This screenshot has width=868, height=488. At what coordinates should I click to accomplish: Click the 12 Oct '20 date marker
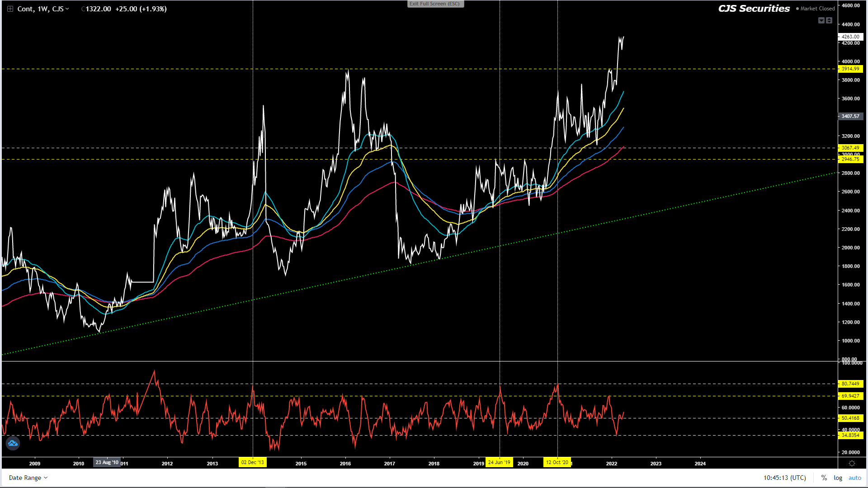(557, 462)
